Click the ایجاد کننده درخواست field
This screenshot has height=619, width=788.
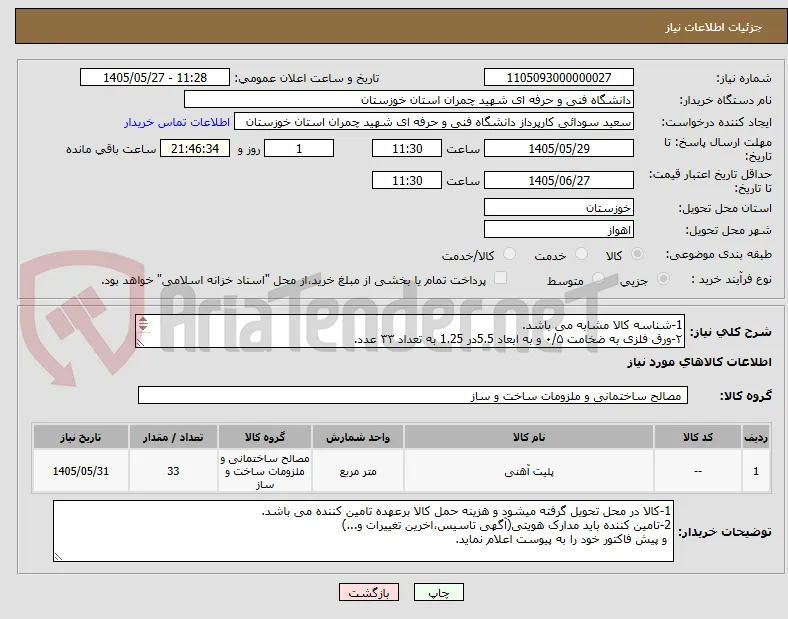pyautogui.click(x=434, y=122)
